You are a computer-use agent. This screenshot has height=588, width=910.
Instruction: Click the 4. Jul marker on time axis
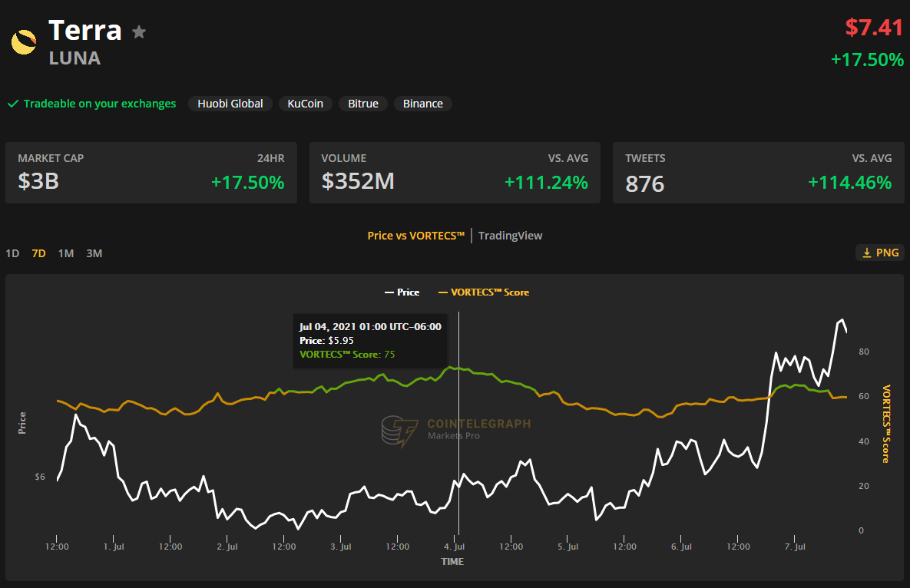click(455, 547)
